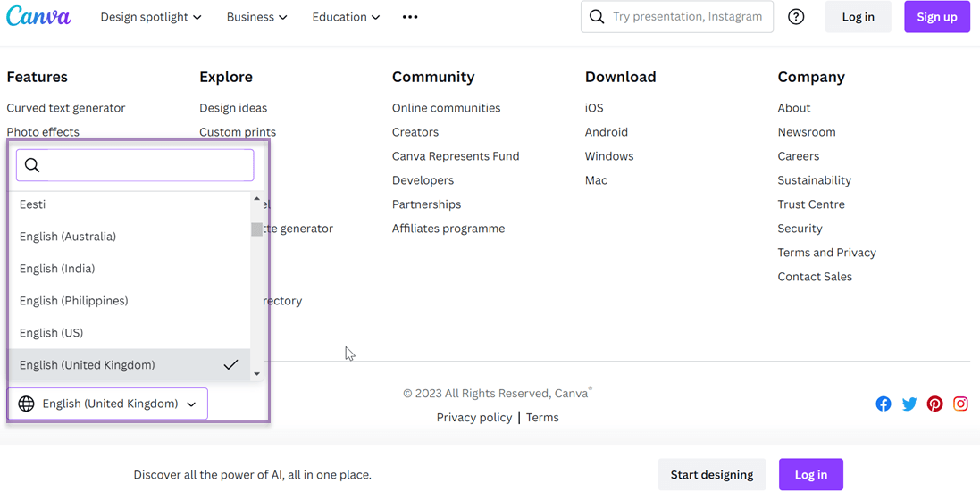Open Design ideas link
Image resolution: width=980 pixels, height=491 pixels.
click(x=233, y=108)
